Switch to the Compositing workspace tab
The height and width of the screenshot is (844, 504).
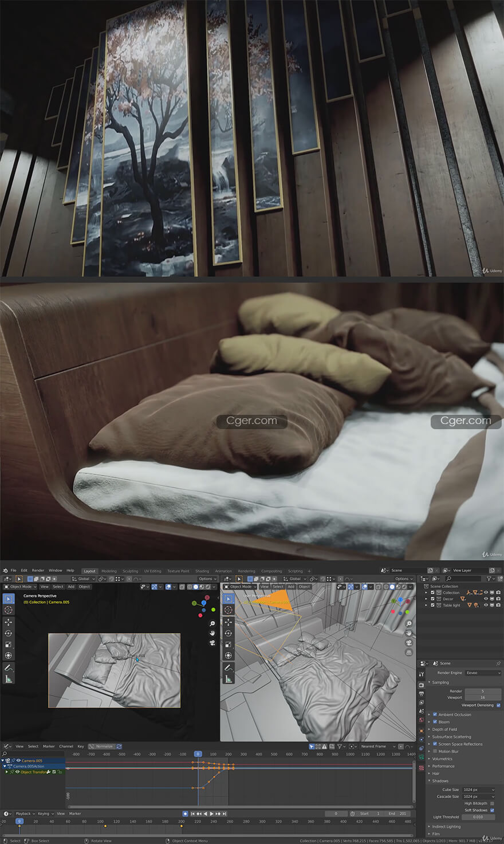click(271, 571)
